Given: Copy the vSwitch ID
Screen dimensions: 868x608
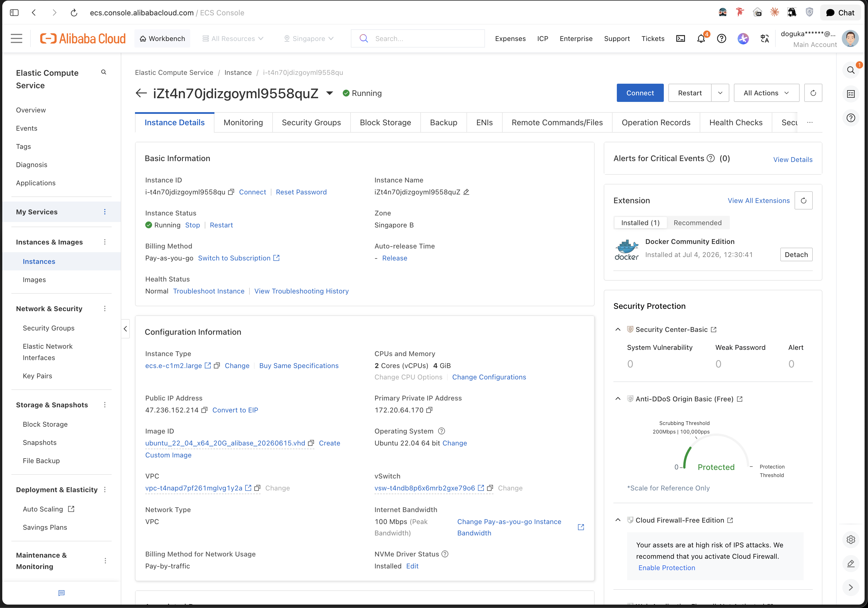Looking at the screenshot, I should [490, 488].
